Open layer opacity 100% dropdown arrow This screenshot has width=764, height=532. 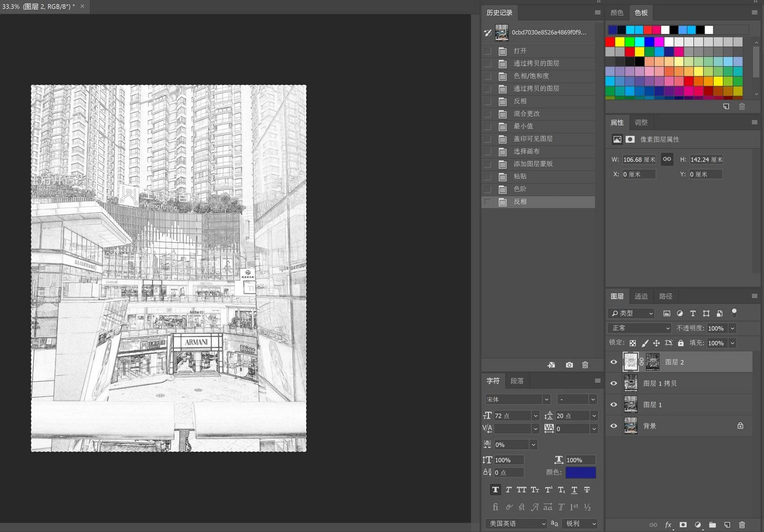732,328
